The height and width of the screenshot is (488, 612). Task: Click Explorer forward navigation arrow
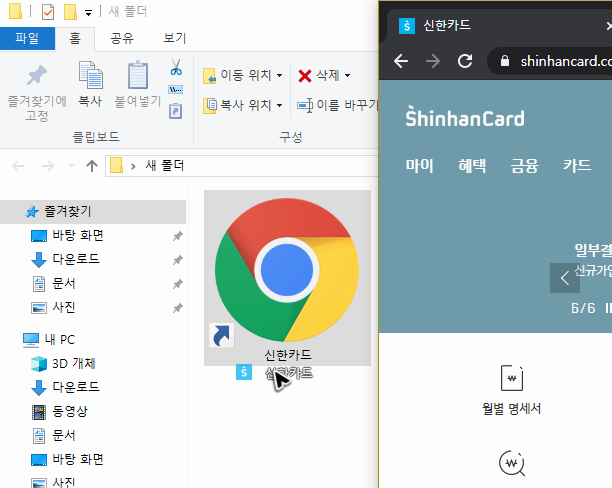(48, 166)
